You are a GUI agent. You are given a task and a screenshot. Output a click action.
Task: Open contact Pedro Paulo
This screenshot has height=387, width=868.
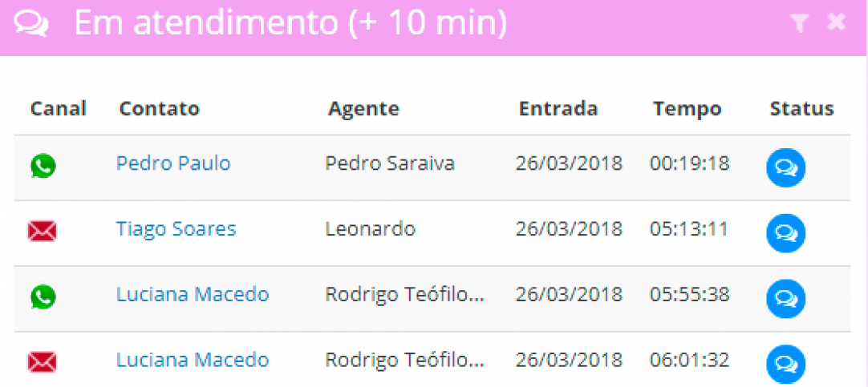173,163
